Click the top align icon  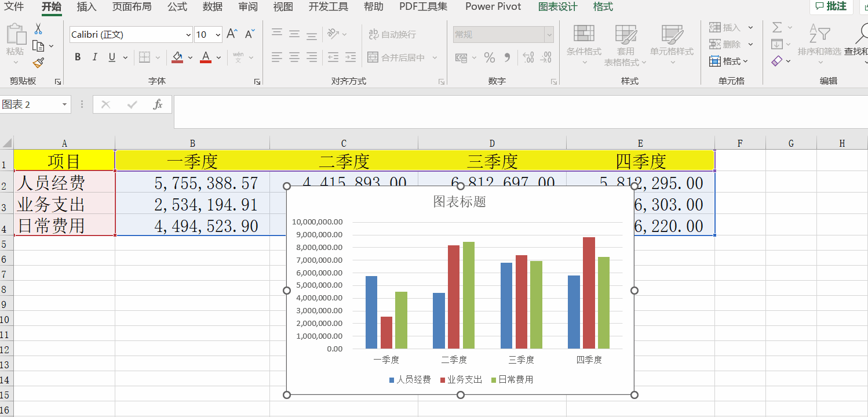click(277, 34)
